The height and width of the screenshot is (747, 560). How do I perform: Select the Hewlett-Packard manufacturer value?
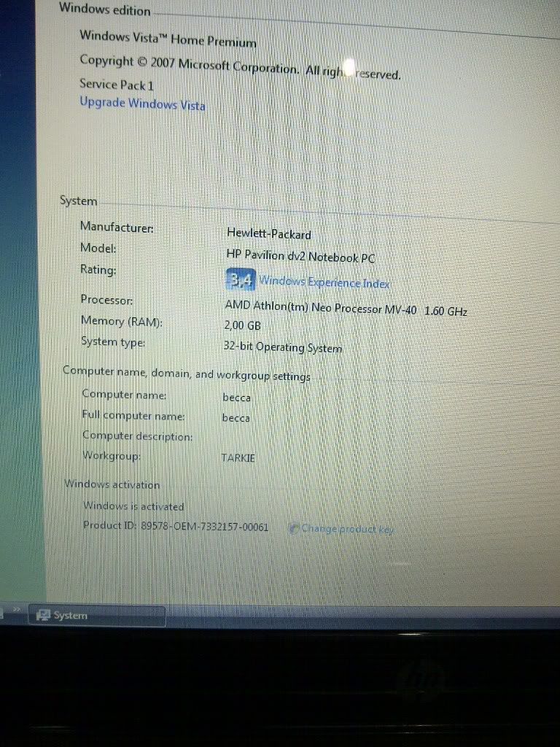[x=269, y=234]
